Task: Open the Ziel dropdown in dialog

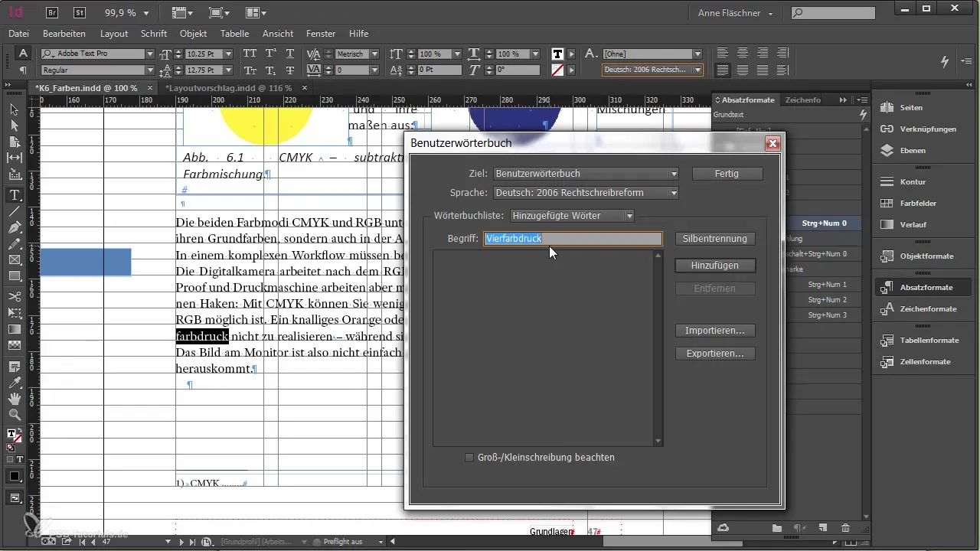Action: click(x=586, y=174)
